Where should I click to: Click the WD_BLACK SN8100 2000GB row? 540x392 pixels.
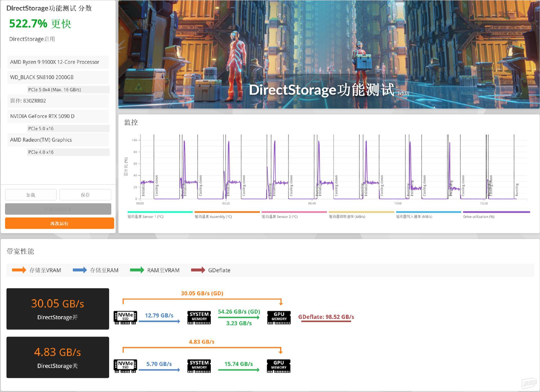pyautogui.click(x=58, y=77)
